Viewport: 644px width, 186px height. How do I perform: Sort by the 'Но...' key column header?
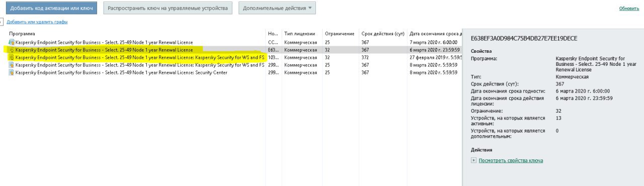click(x=273, y=34)
